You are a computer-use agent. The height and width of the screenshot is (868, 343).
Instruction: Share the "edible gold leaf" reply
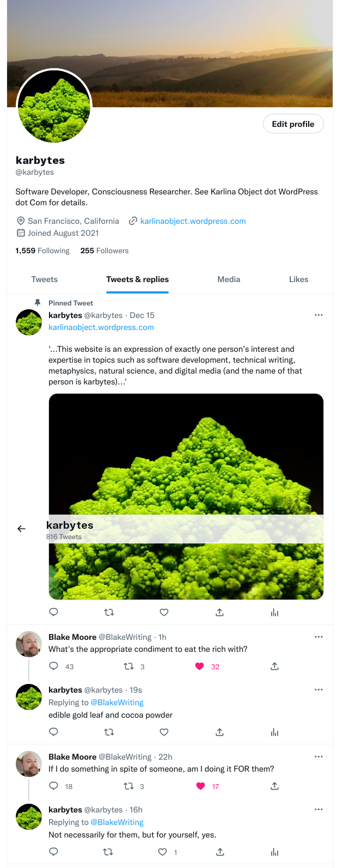point(219,732)
